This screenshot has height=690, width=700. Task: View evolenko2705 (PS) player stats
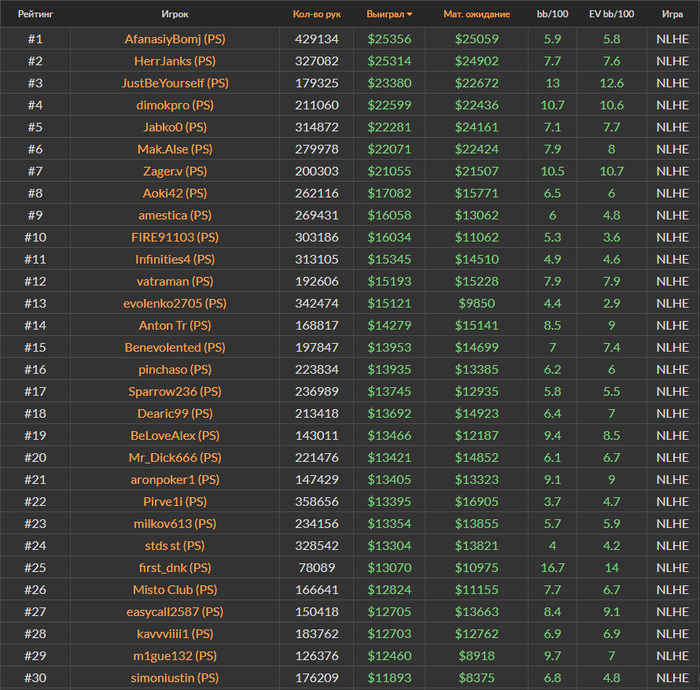click(x=175, y=303)
